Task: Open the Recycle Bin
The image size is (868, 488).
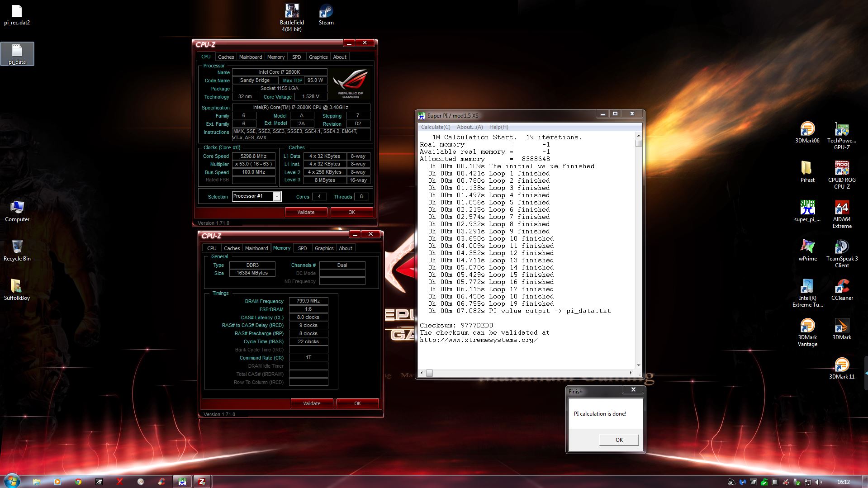Action: point(17,250)
